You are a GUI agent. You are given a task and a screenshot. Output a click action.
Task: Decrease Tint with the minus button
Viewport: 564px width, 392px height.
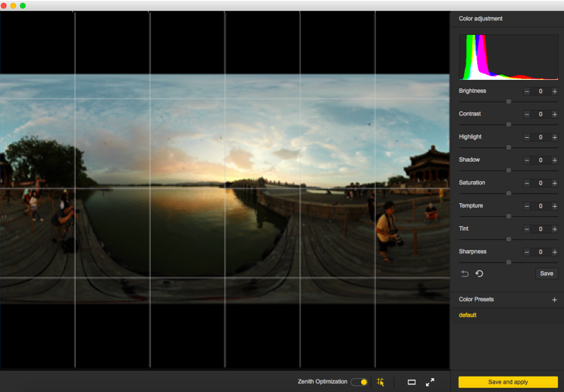(x=527, y=229)
